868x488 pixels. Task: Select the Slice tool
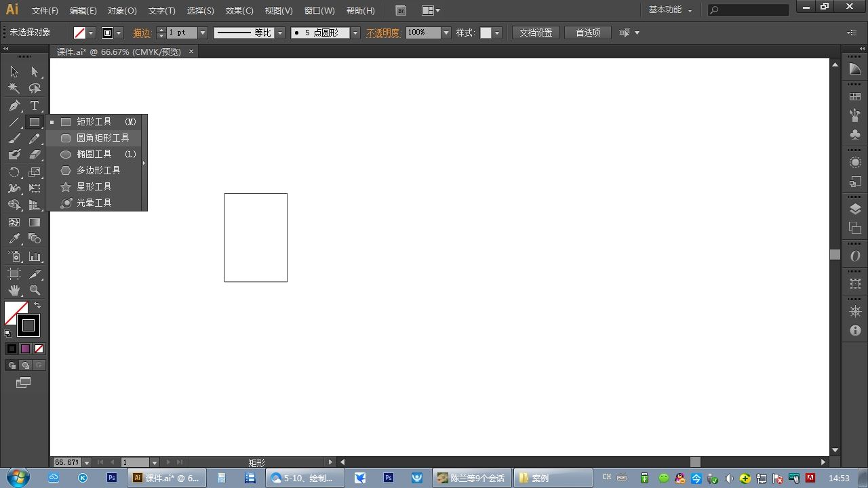coord(35,274)
